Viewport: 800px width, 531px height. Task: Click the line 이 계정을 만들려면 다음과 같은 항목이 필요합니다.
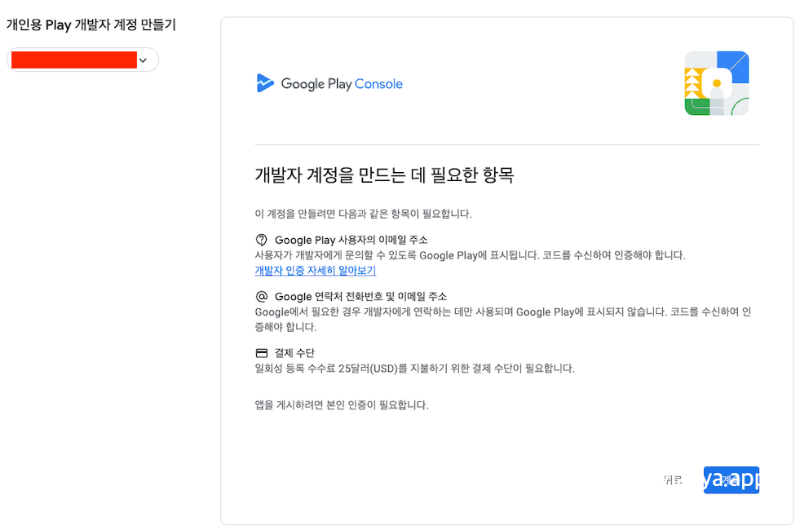coord(363,214)
